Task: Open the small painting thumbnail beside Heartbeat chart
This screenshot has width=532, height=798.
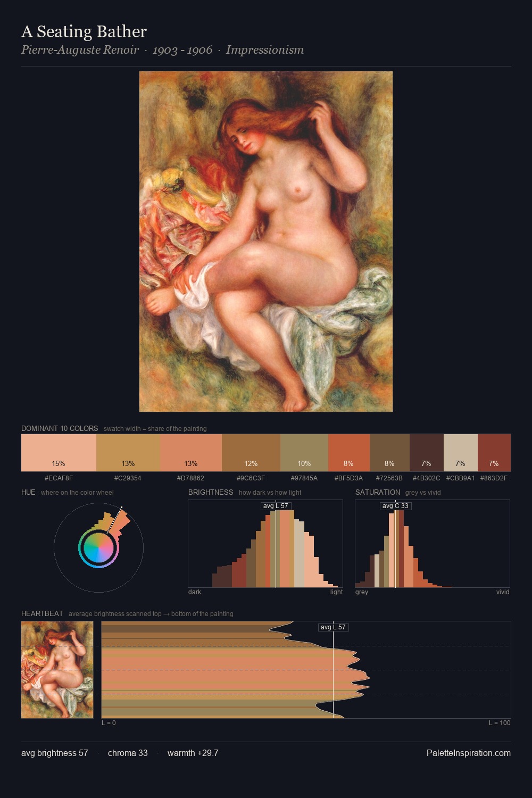Action: (x=57, y=670)
